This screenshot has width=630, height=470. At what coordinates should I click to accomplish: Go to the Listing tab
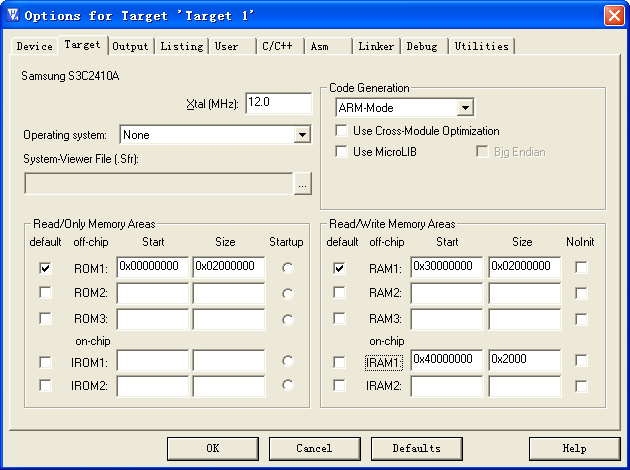click(x=182, y=46)
